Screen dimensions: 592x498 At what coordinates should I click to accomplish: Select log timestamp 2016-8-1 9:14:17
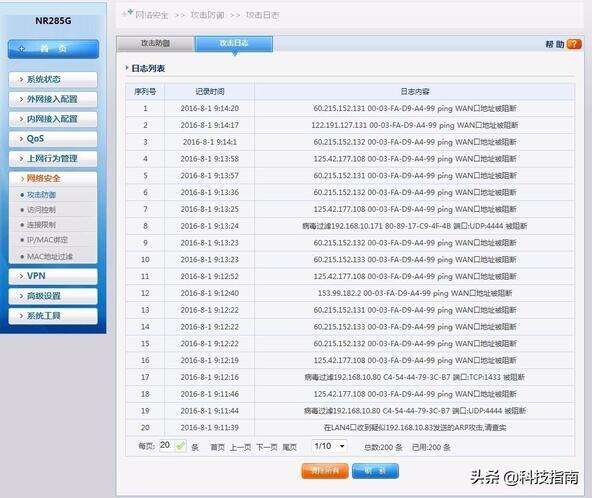pos(210,125)
